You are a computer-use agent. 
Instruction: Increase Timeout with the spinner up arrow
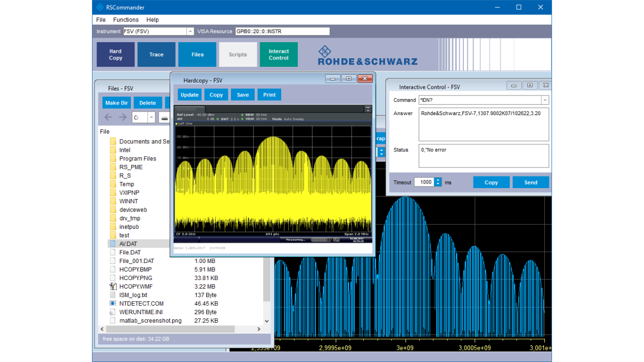[x=438, y=180]
